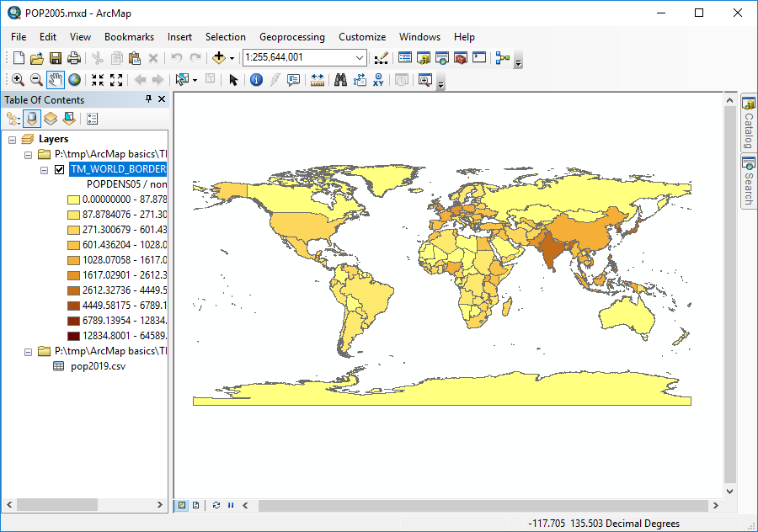
Task: Launch the ArcToolbox window
Action: tap(460, 57)
